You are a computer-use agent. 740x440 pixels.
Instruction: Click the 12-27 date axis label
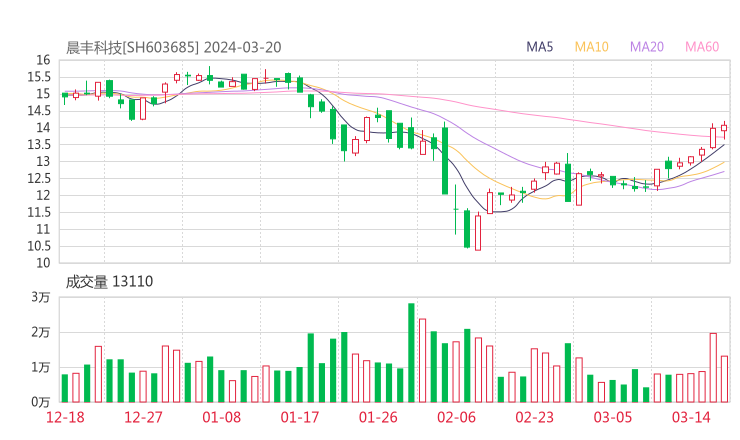(x=143, y=417)
